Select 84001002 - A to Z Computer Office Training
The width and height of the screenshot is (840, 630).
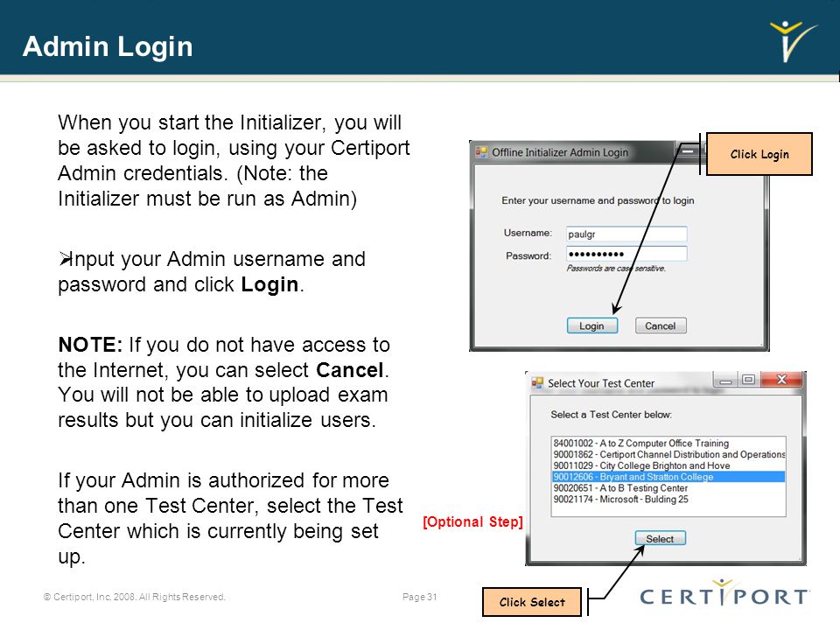point(668,443)
